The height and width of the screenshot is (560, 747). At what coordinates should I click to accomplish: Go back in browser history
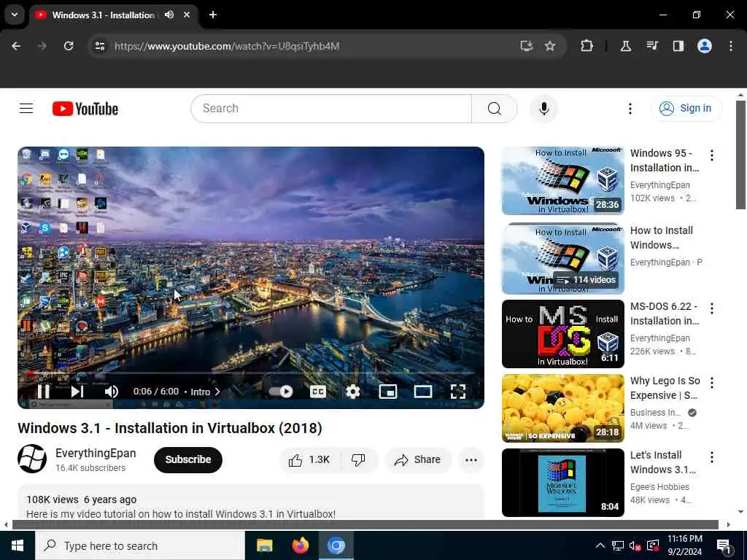tap(16, 46)
